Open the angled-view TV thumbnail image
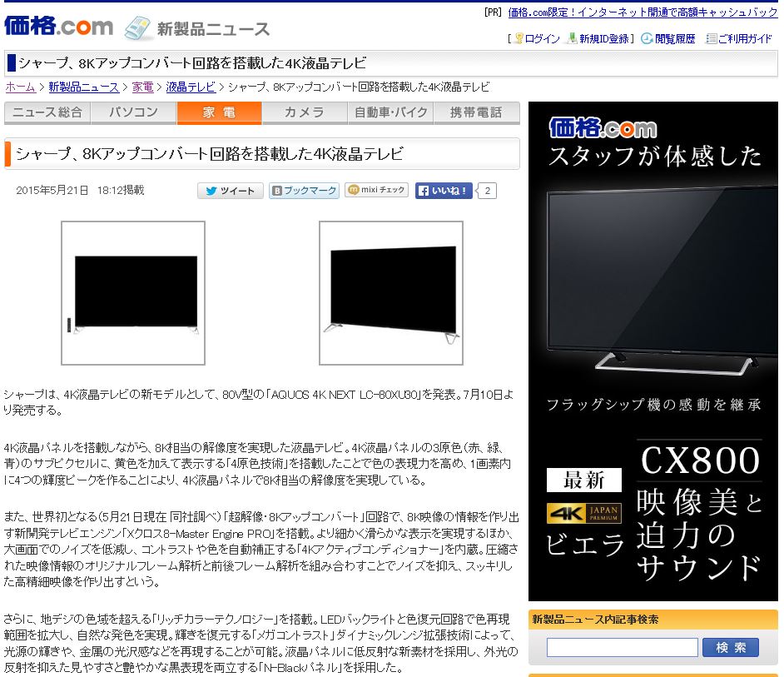The height and width of the screenshot is (677, 784). (391, 293)
